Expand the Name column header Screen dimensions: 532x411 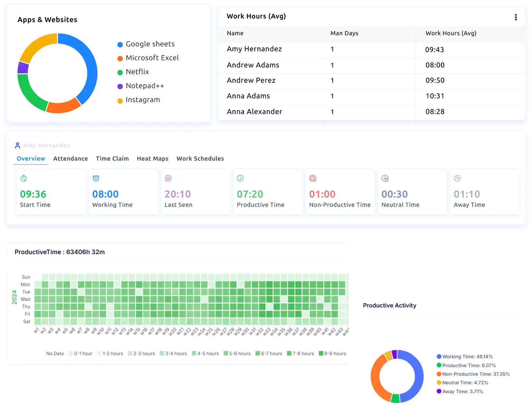[235, 33]
